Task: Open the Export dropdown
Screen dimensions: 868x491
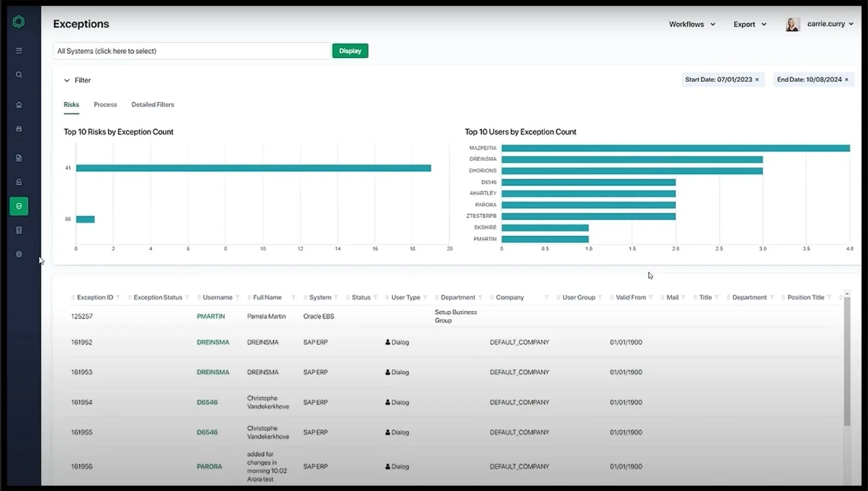Action: [749, 24]
